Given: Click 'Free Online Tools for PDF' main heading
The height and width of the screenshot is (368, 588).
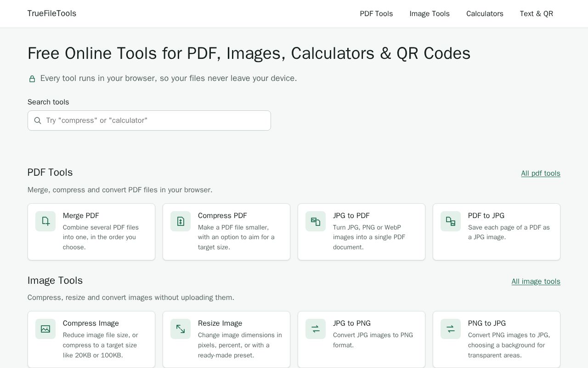Looking at the screenshot, I should 249,53.
